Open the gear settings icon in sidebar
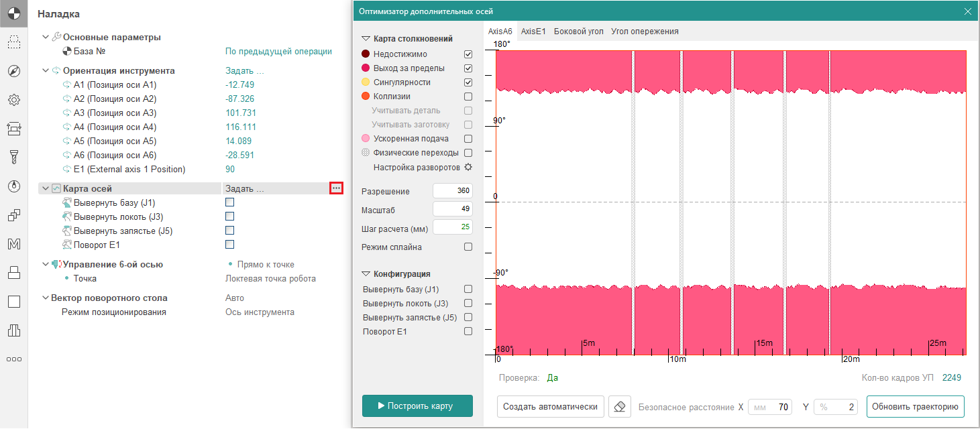Viewport: 980px width, 429px height. coord(13,100)
